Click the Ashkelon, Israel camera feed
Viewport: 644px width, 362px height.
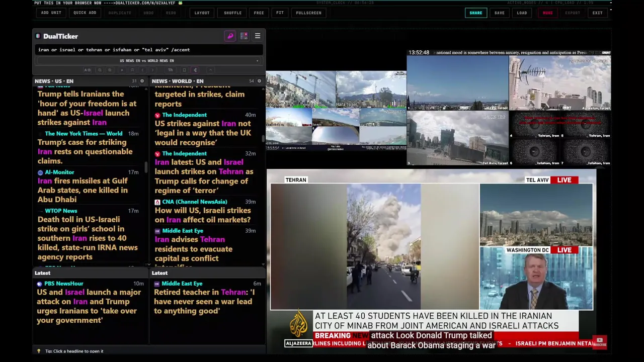click(560, 83)
